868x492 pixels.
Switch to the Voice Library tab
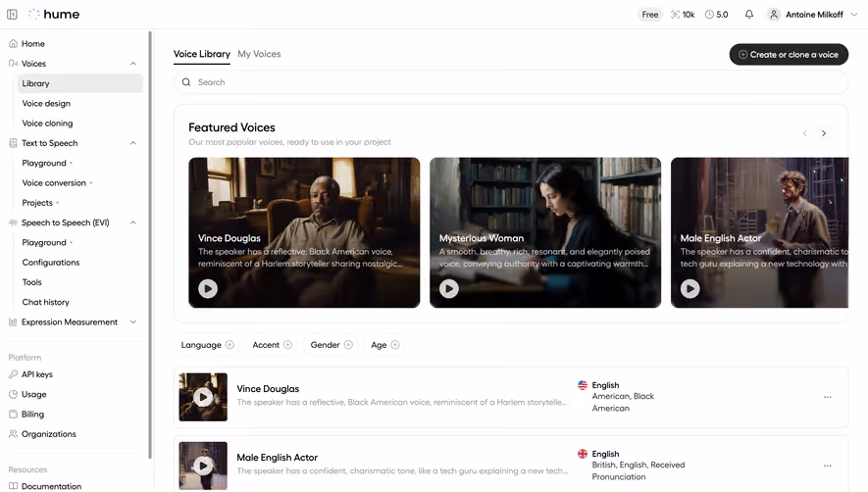coord(201,54)
